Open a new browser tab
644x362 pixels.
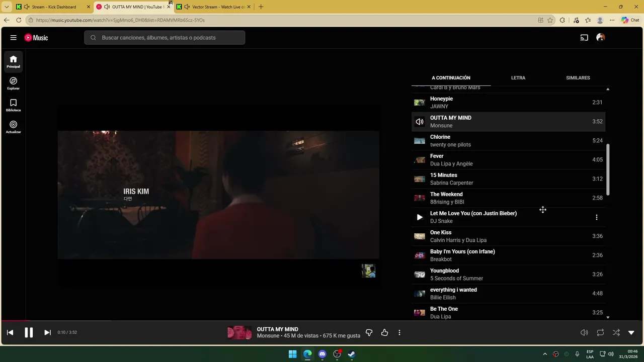[x=261, y=7]
